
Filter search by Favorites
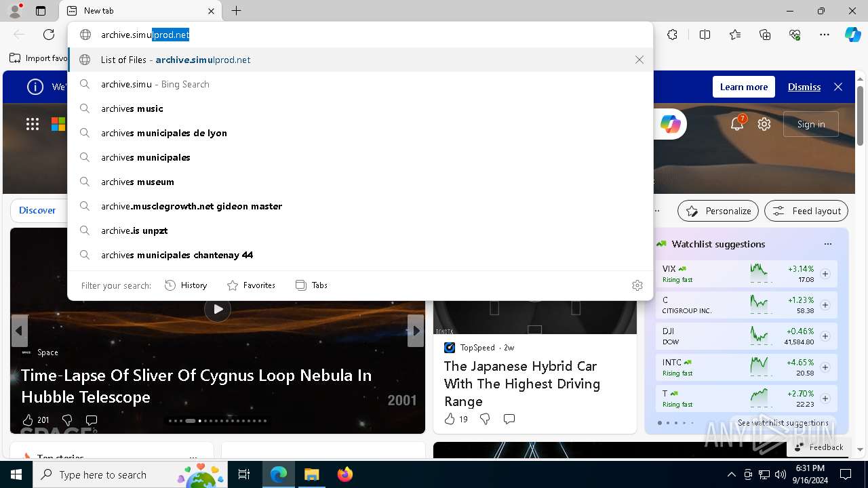251,285
